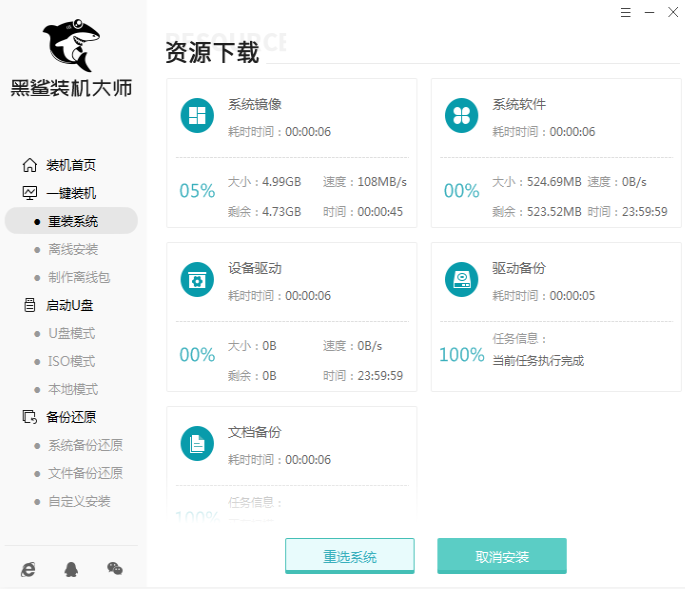Image resolution: width=685 pixels, height=589 pixels.
Task: Collapse the 一键装机 section
Action: pos(71,193)
